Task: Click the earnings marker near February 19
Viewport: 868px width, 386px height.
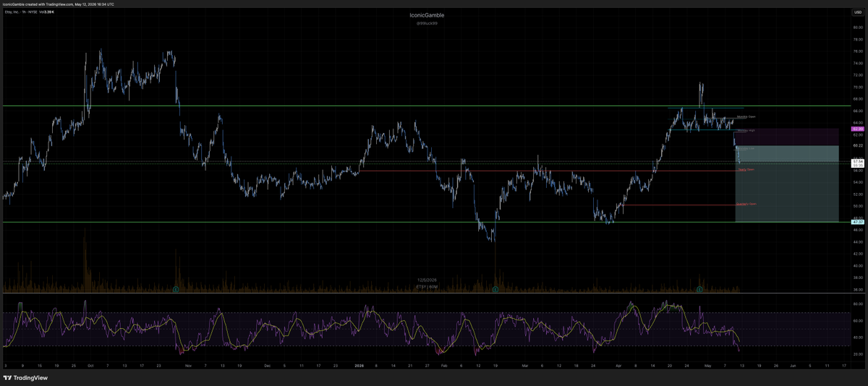Action: 495,289
